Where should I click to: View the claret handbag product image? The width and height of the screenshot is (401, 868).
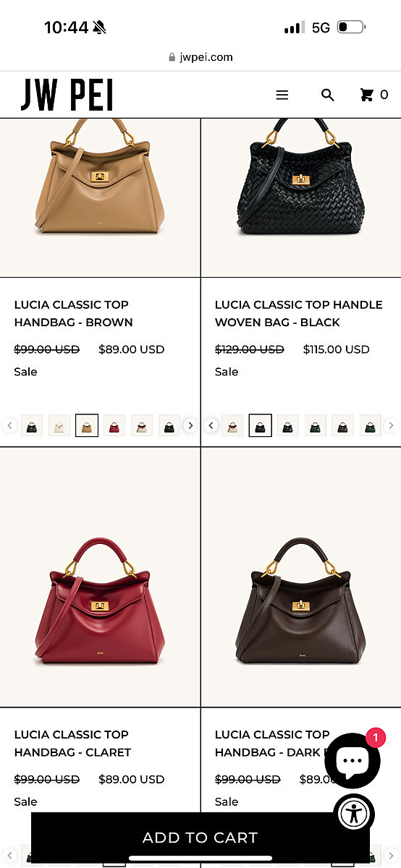point(100,577)
